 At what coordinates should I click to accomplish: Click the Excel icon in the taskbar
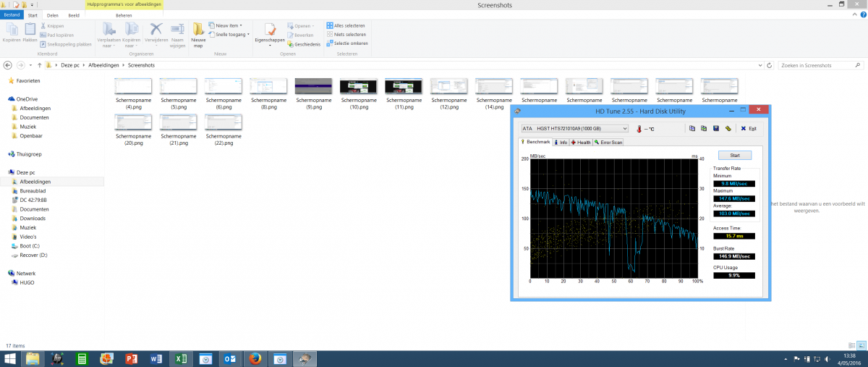[180, 358]
